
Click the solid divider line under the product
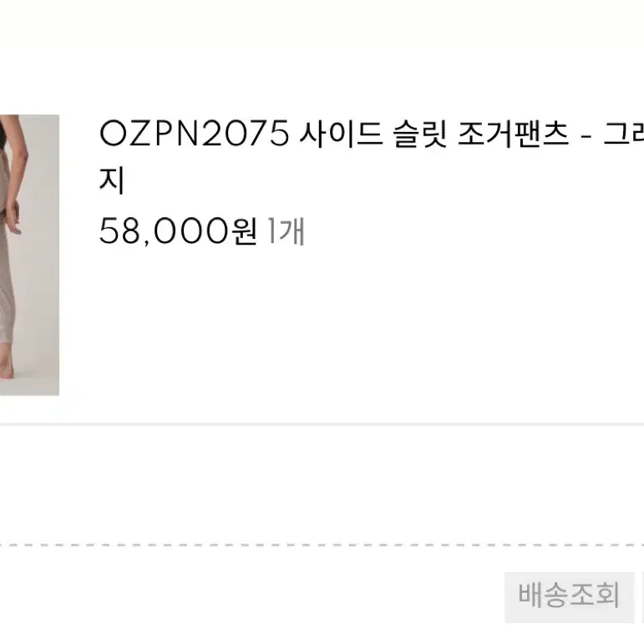coord(322,423)
